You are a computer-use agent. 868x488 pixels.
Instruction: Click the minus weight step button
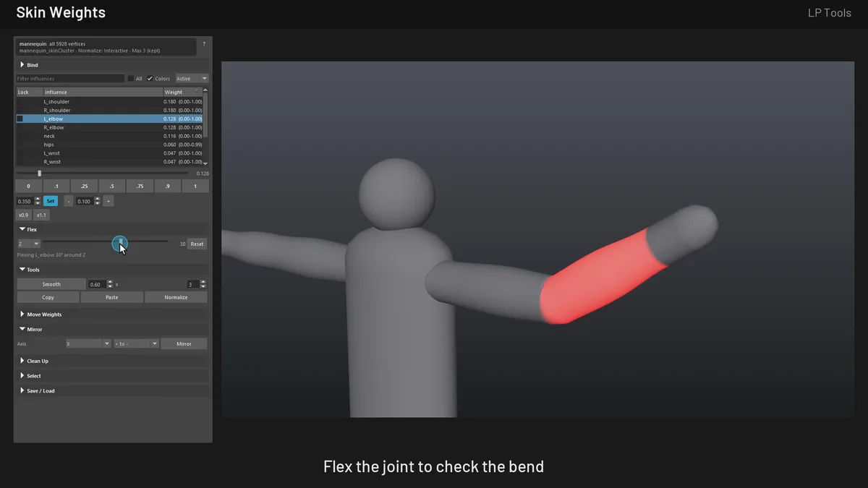click(x=69, y=201)
